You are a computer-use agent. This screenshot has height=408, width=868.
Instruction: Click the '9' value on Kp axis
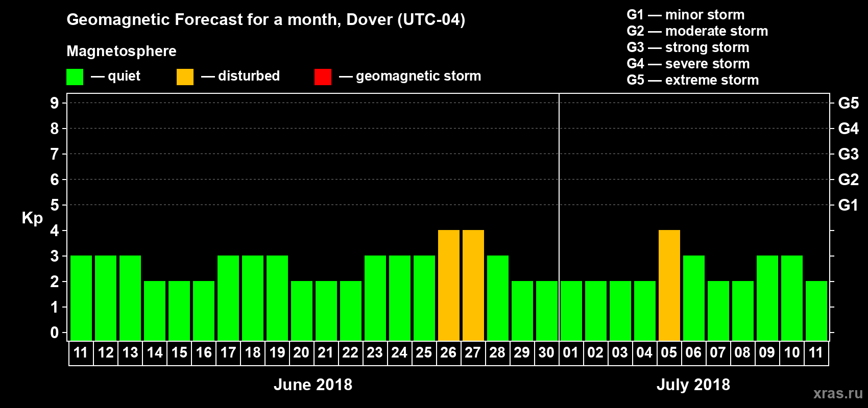click(55, 103)
